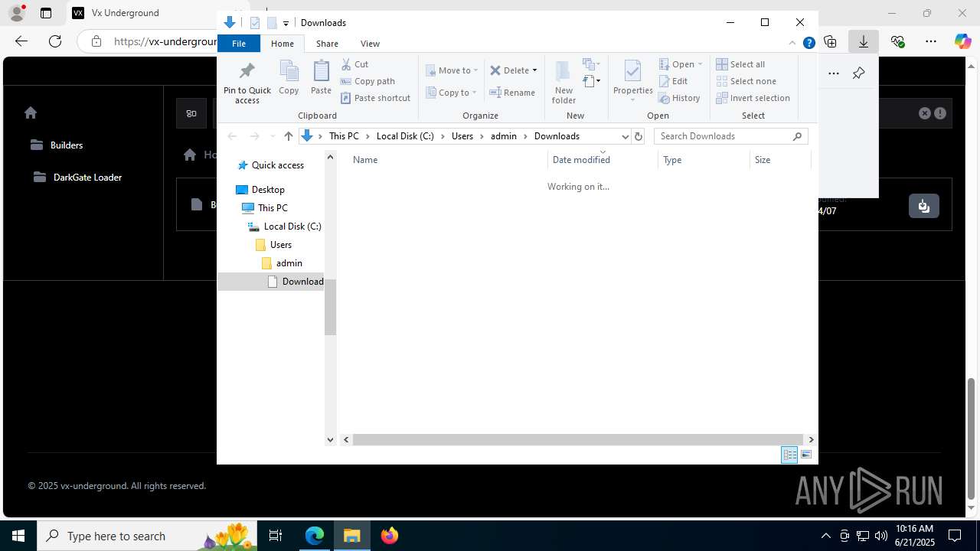Click the navigation pane scroll down arrow

(331, 439)
